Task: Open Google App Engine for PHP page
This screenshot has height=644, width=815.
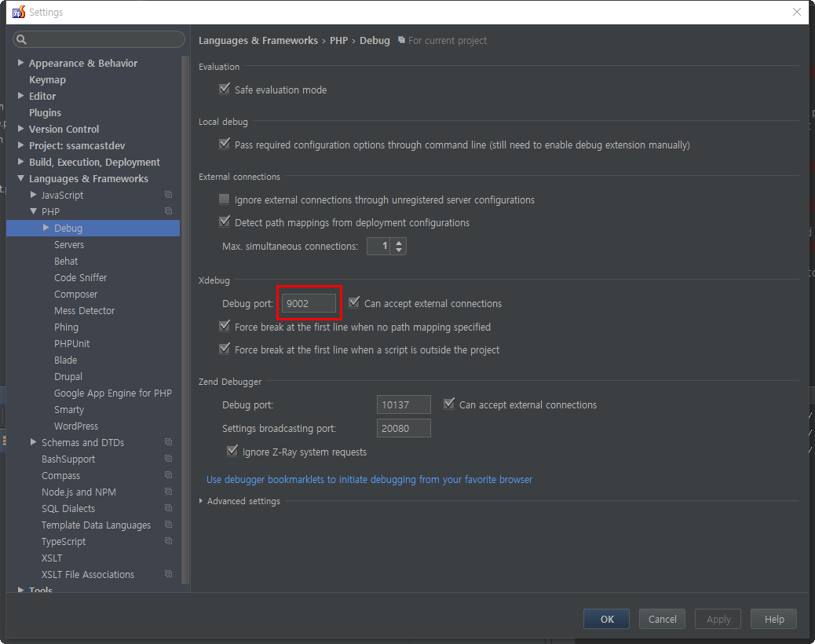Action: coord(113,393)
